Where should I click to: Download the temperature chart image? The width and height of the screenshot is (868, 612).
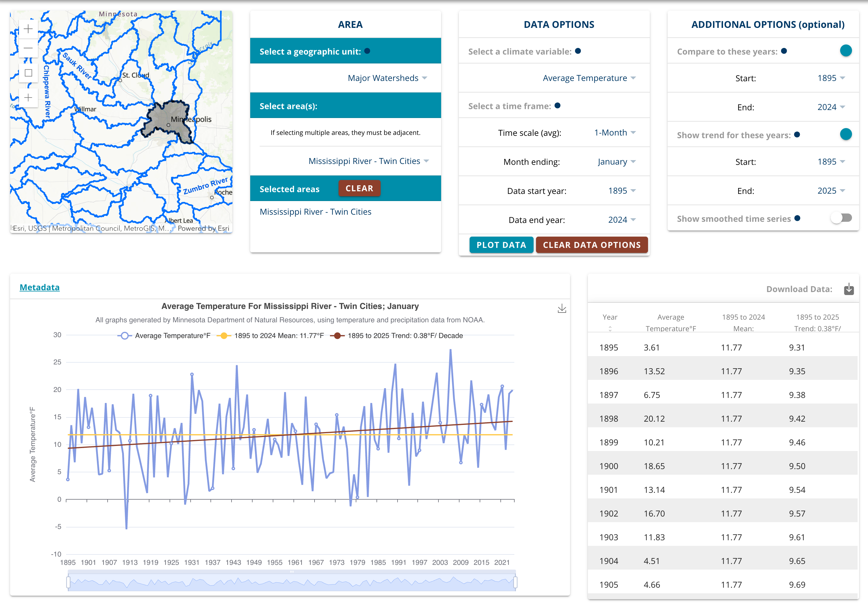click(562, 308)
